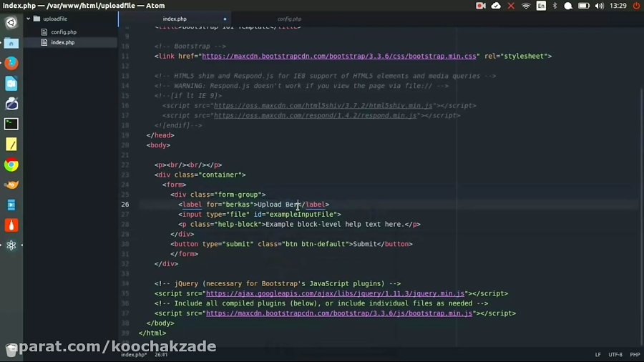
Task: Switch to the index.php editor tab
Action: point(175,19)
